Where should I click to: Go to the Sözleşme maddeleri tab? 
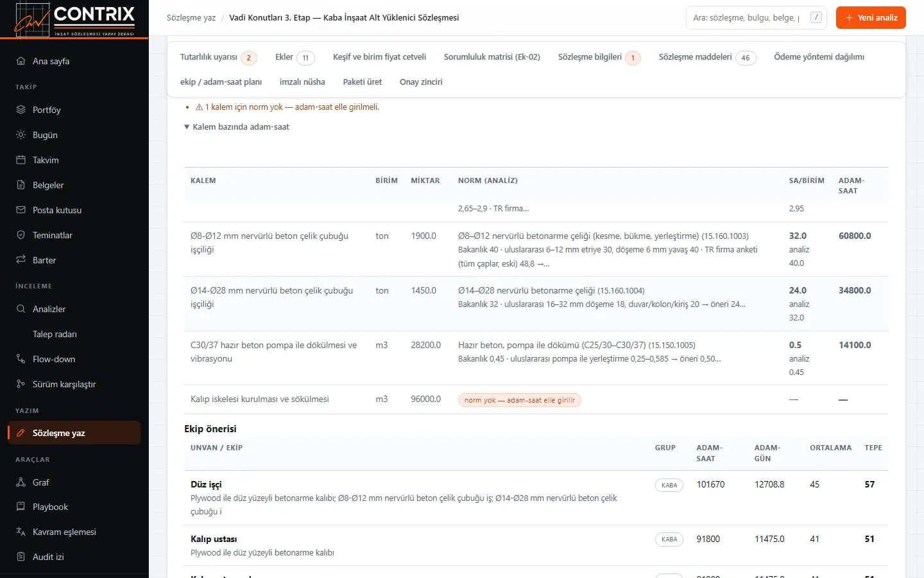(707, 57)
